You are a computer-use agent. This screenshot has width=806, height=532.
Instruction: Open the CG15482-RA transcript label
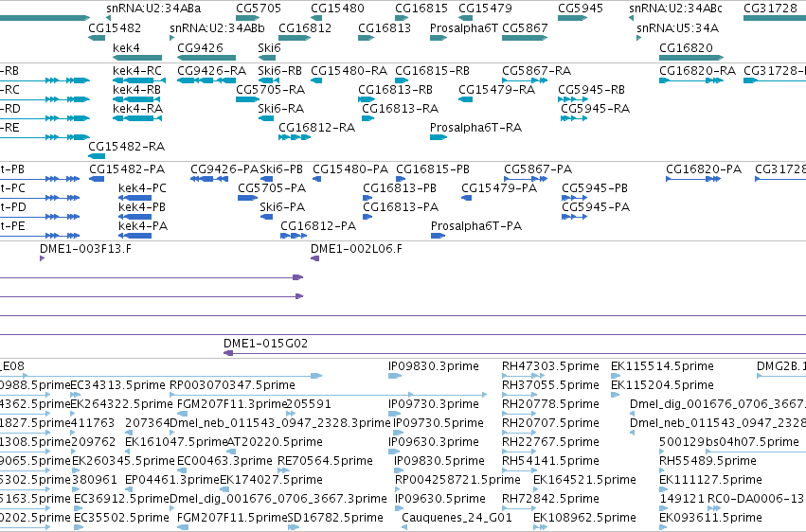click(127, 147)
